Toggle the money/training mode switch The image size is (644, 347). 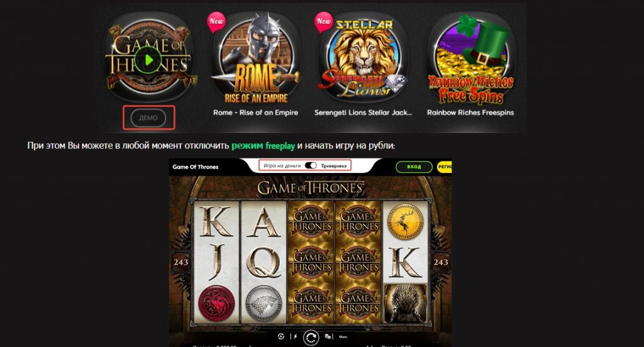click(311, 165)
